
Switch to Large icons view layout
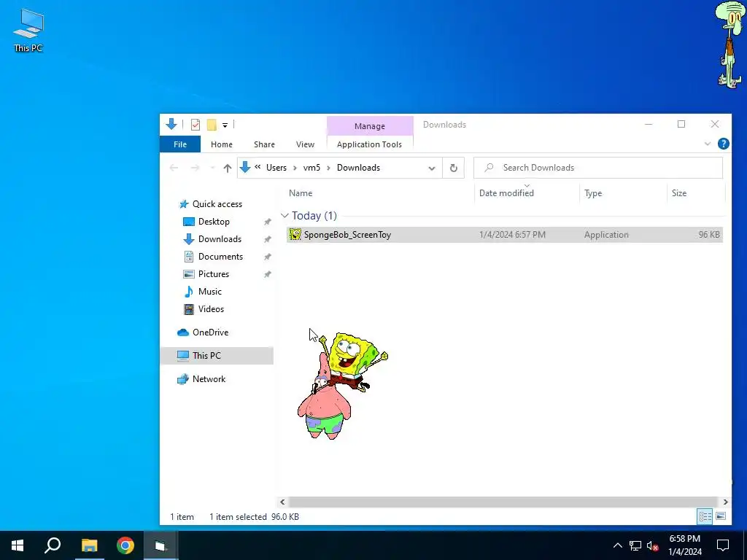[x=721, y=516]
